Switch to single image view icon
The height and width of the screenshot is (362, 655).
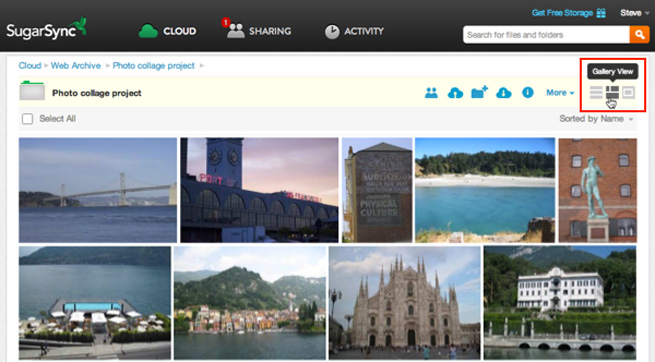pyautogui.click(x=628, y=92)
